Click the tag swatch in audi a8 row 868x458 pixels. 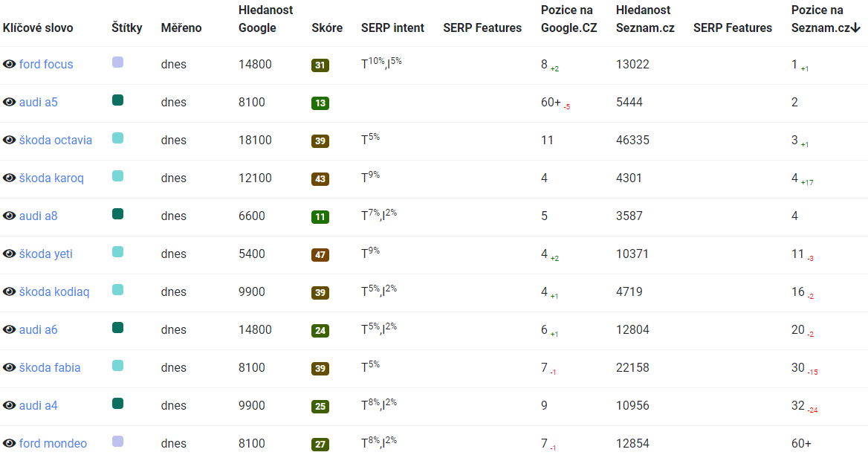(x=118, y=214)
